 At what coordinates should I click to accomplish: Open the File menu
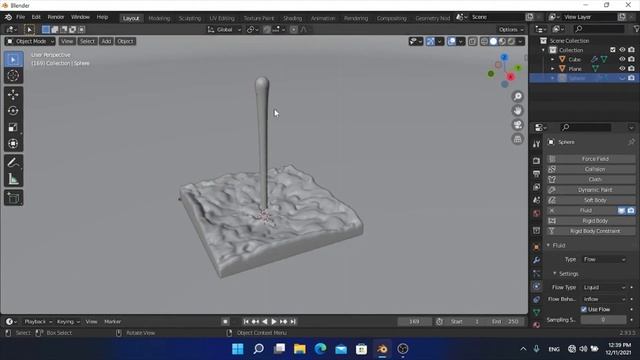[20, 17]
